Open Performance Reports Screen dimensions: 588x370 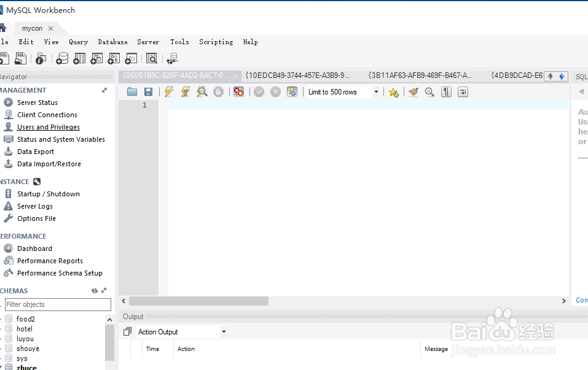point(50,261)
